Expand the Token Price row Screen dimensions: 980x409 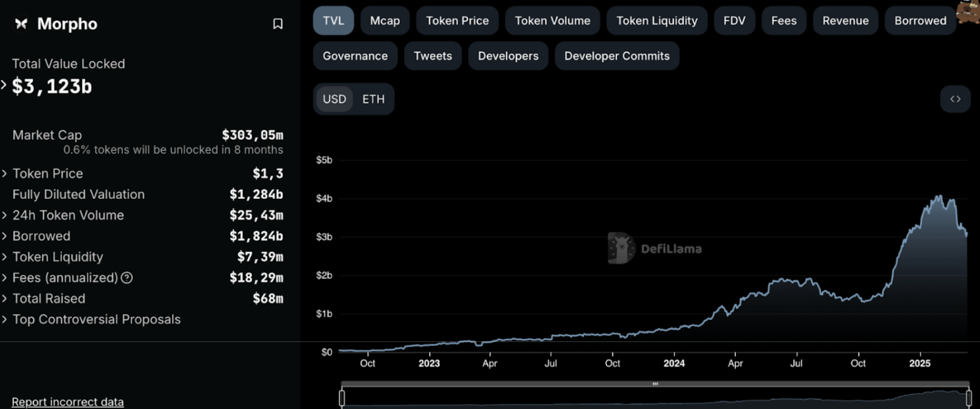[x=4, y=173]
